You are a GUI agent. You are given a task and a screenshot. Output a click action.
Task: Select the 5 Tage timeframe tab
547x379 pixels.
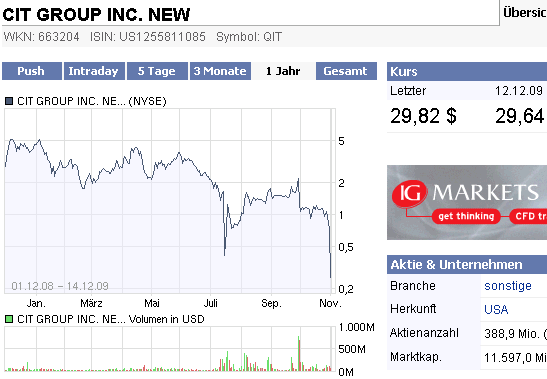click(x=157, y=71)
